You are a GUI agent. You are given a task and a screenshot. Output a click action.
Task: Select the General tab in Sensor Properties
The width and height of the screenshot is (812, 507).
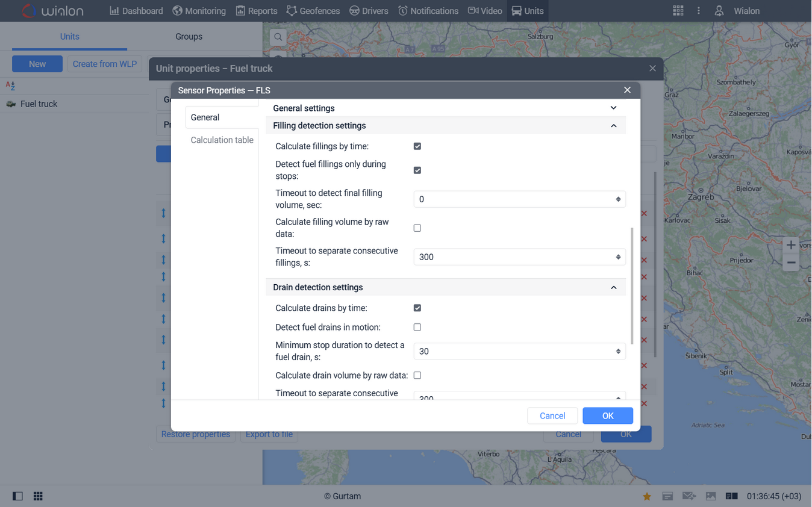(x=222, y=117)
